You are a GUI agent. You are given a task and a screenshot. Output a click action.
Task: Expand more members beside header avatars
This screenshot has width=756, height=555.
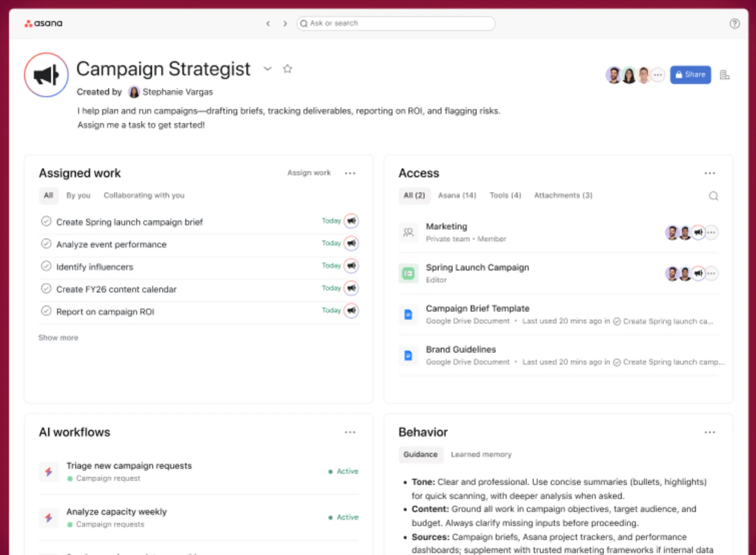(x=658, y=75)
